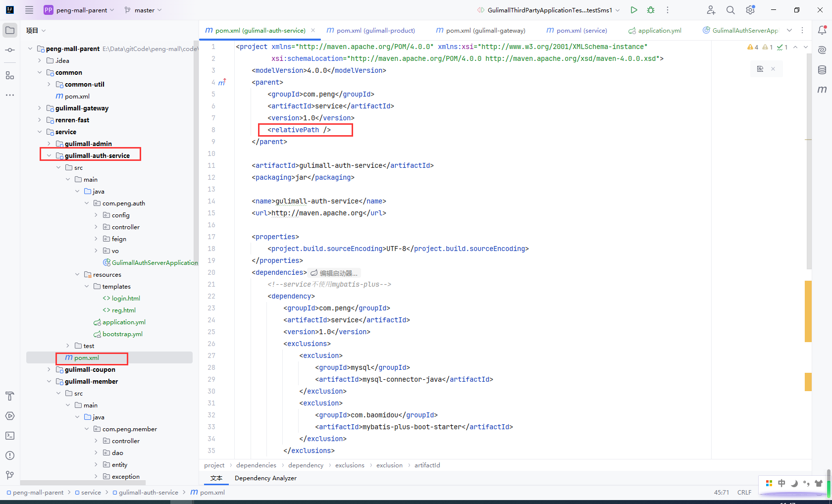The width and height of the screenshot is (832, 504).
Task: Open the Structure tool window icon
Action: pos(10,75)
